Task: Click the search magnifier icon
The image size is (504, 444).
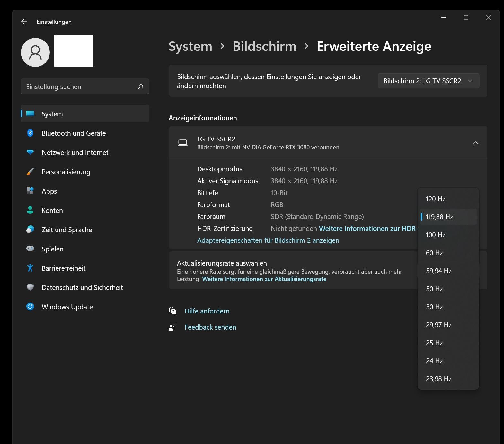Action: coord(140,87)
